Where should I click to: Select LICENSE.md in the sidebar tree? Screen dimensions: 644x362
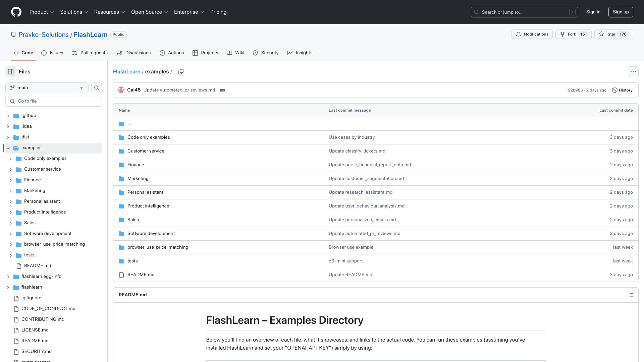pos(35,330)
